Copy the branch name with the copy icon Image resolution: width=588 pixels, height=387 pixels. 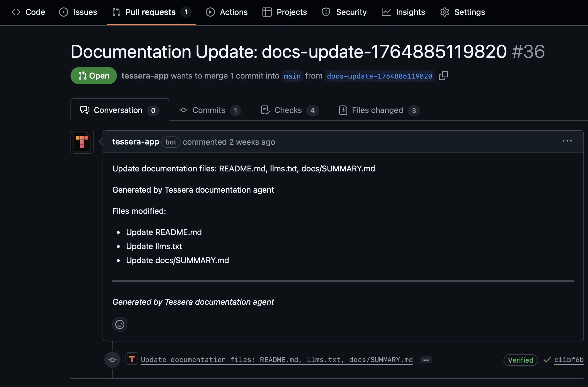pyautogui.click(x=443, y=76)
